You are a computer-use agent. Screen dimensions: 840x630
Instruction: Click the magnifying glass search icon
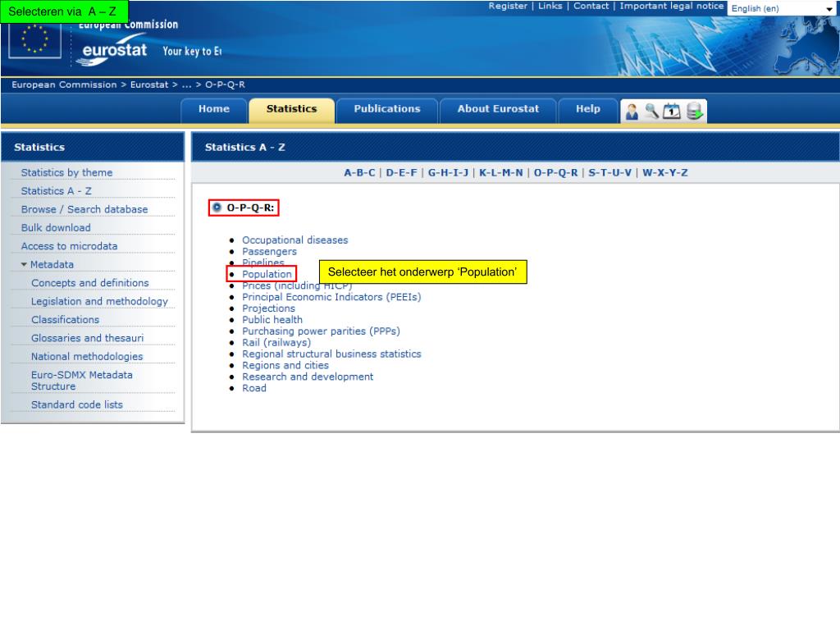pos(652,112)
